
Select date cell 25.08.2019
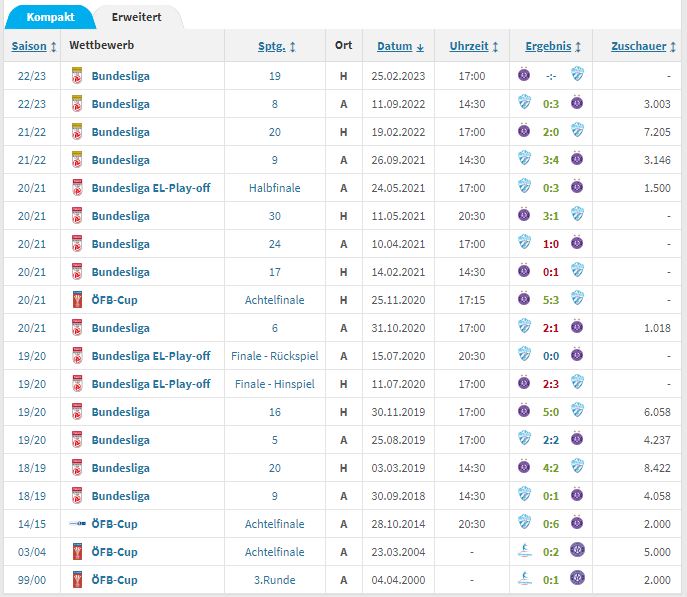point(398,440)
